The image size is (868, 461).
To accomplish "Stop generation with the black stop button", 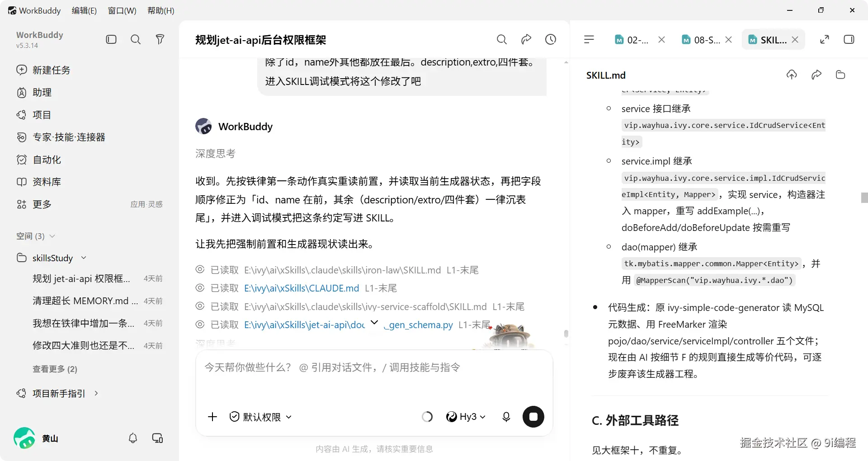I will 533,417.
